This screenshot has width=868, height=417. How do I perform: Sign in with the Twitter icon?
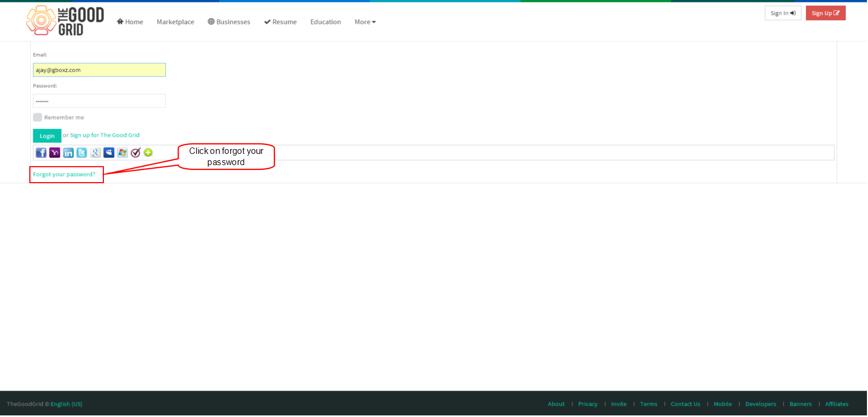coord(82,153)
